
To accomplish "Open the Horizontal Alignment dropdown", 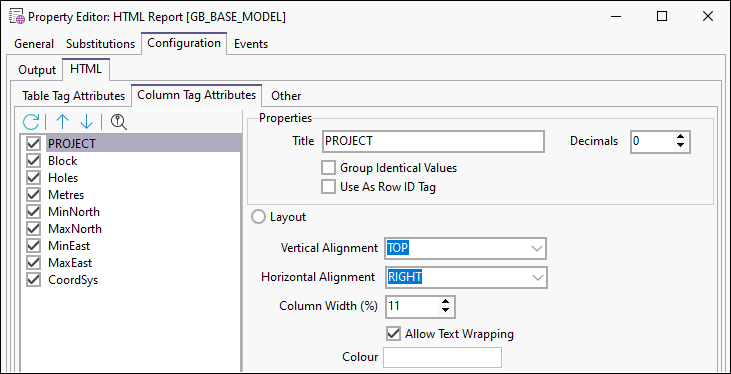I will tap(466, 277).
